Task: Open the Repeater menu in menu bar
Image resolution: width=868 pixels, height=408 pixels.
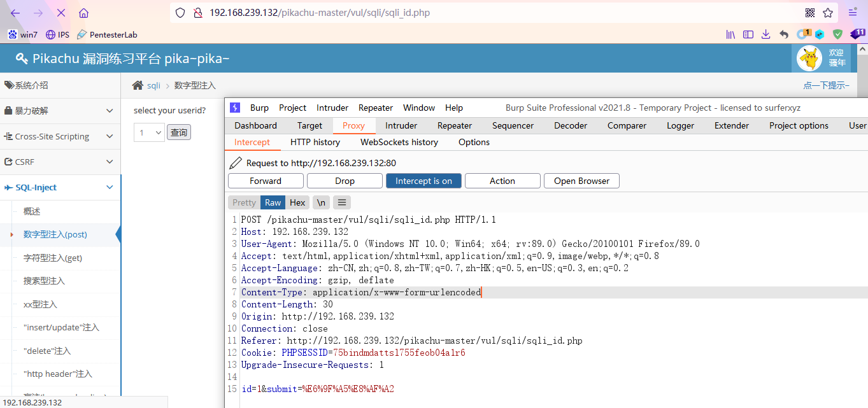Action: (376, 108)
